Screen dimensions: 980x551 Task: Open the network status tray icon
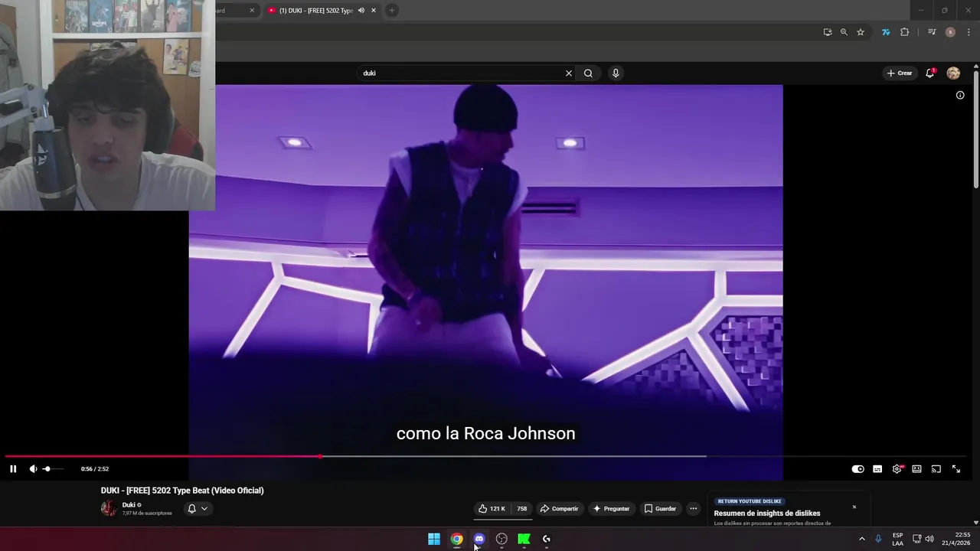point(917,539)
